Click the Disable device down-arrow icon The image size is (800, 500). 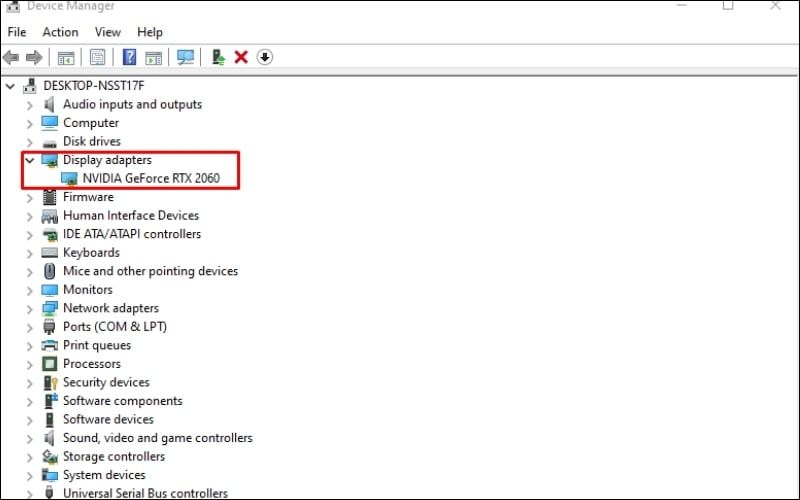tap(265, 57)
